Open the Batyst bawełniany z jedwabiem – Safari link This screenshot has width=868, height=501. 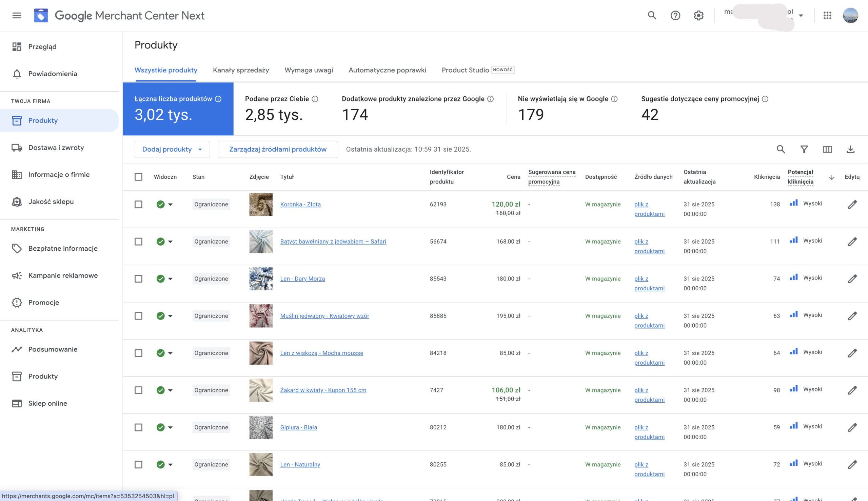(333, 242)
